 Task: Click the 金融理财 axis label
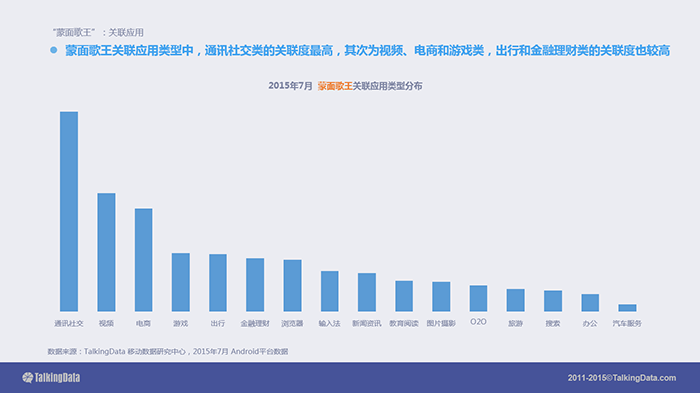click(255, 323)
